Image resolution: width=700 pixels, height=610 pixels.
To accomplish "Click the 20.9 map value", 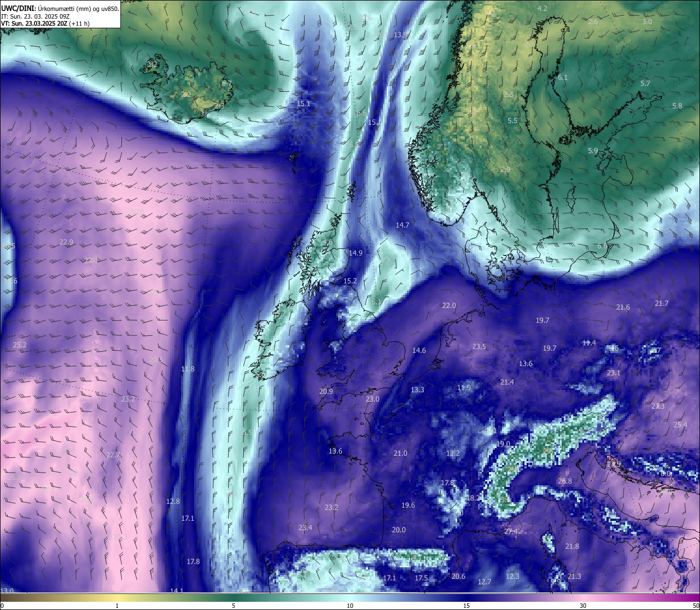I will click(x=326, y=391).
